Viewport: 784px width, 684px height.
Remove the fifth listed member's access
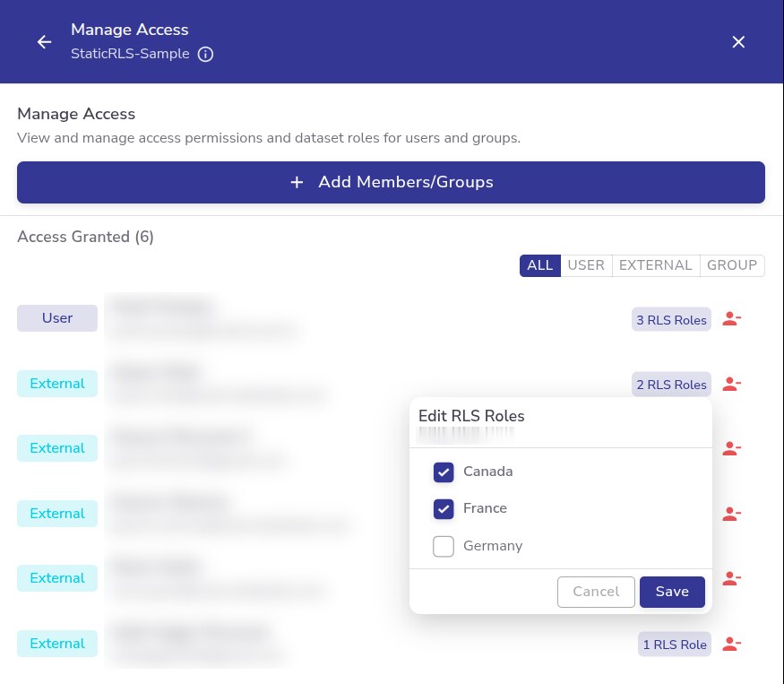[731, 578]
